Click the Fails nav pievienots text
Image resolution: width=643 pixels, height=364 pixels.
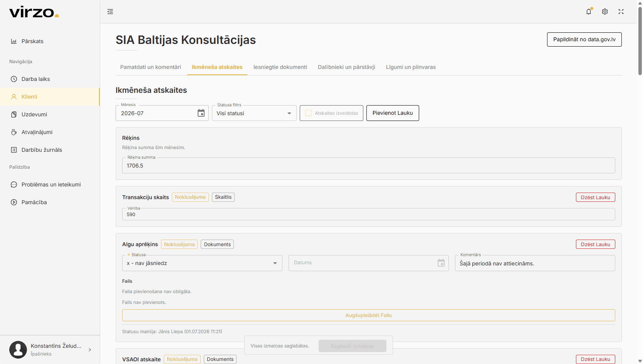[144, 302]
